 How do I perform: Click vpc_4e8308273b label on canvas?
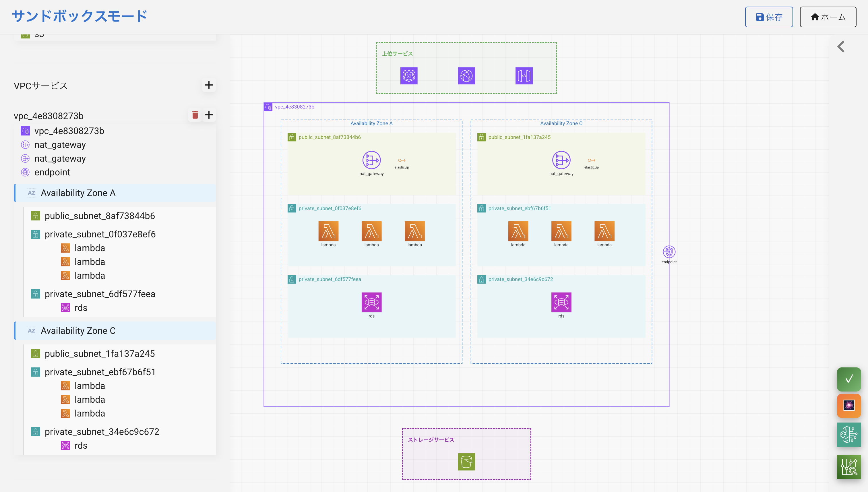(x=294, y=107)
